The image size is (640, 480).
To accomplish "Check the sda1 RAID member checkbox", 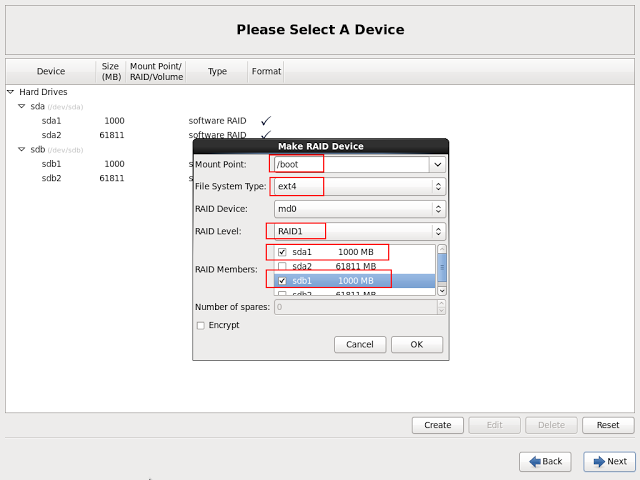I will tap(283, 252).
